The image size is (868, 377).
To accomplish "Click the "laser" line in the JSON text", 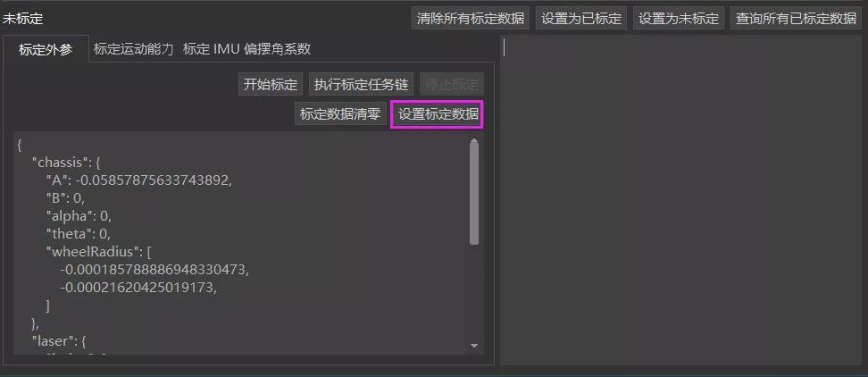I will click(x=59, y=339).
